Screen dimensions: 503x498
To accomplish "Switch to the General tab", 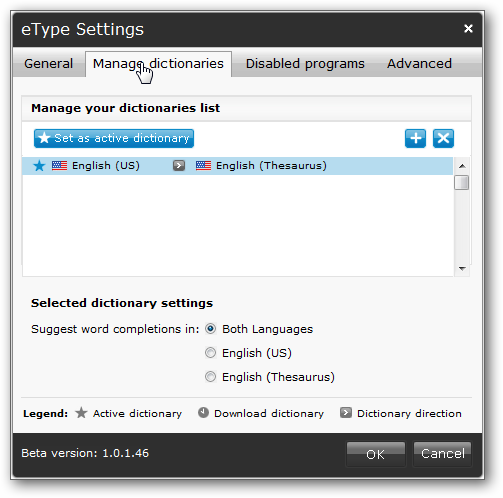I will pos(48,64).
